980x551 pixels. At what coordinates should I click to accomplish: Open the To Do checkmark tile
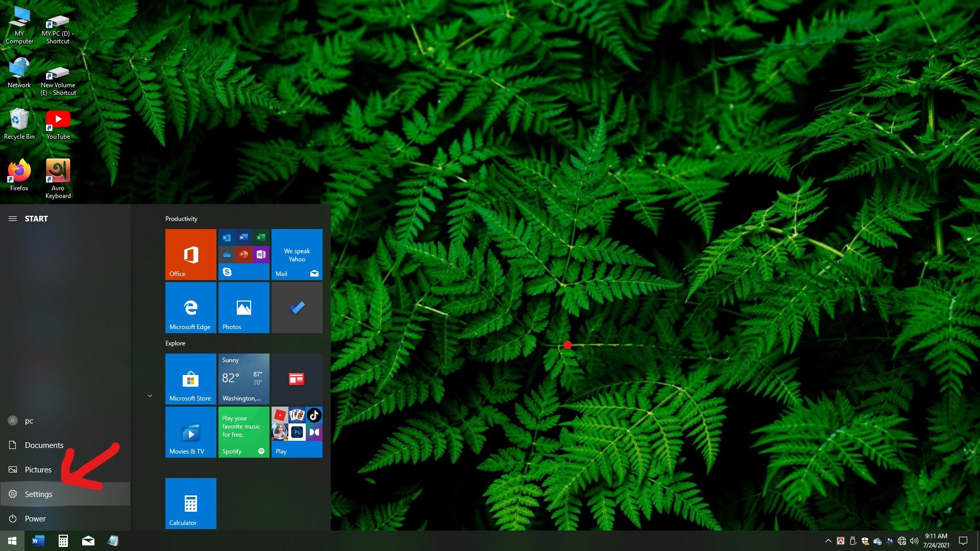pyautogui.click(x=297, y=307)
